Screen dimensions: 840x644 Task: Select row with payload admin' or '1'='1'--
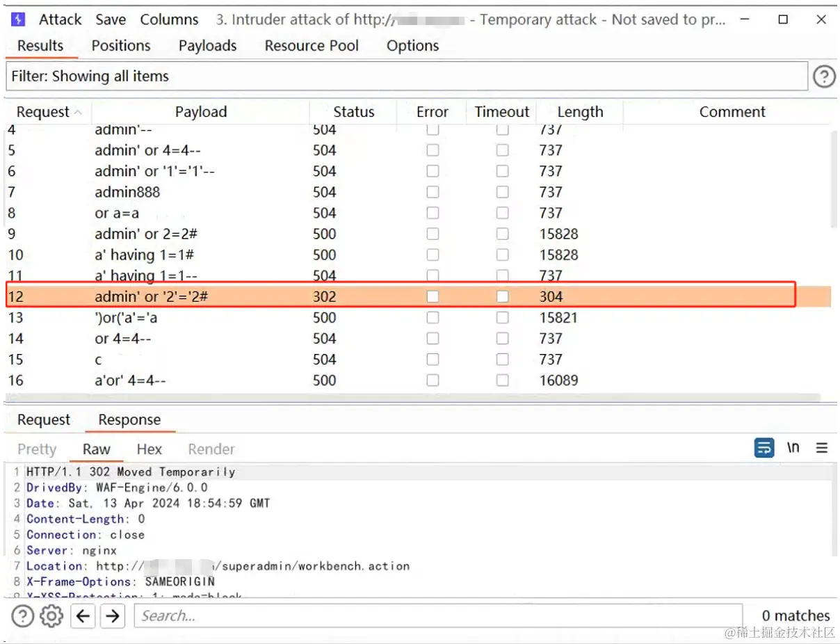coord(417,171)
